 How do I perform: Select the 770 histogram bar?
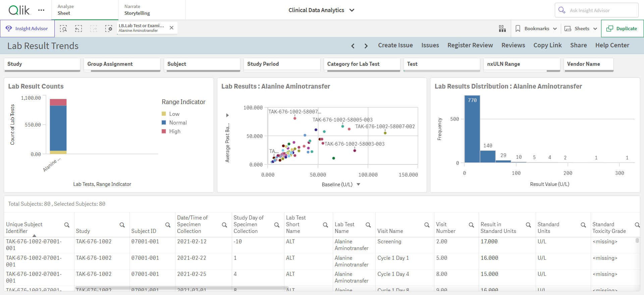point(472,129)
